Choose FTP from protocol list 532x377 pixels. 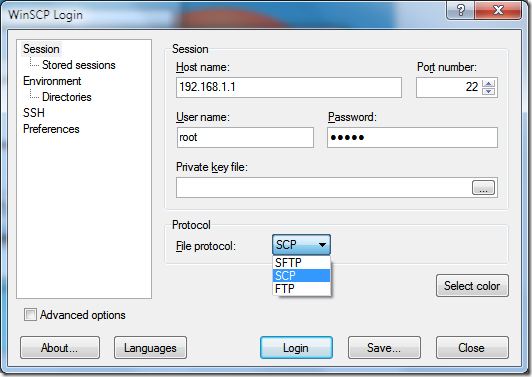301,289
